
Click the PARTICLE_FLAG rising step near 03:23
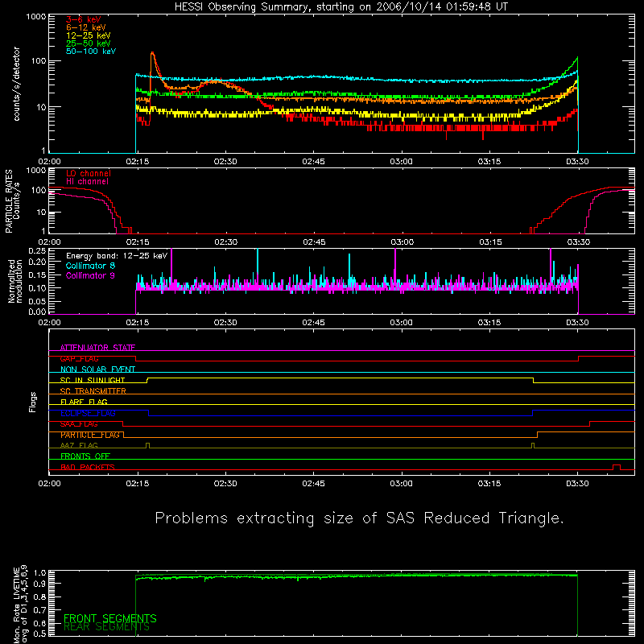(x=538, y=435)
